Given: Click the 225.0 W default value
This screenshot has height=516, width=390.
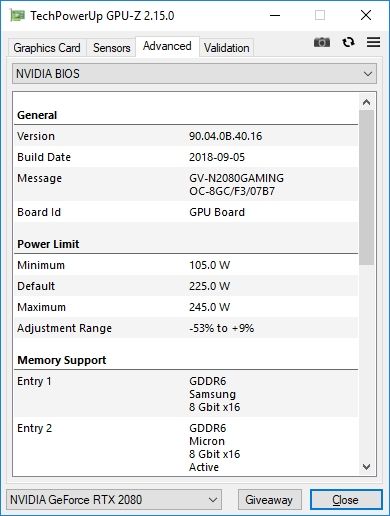Looking at the screenshot, I should point(210,286).
